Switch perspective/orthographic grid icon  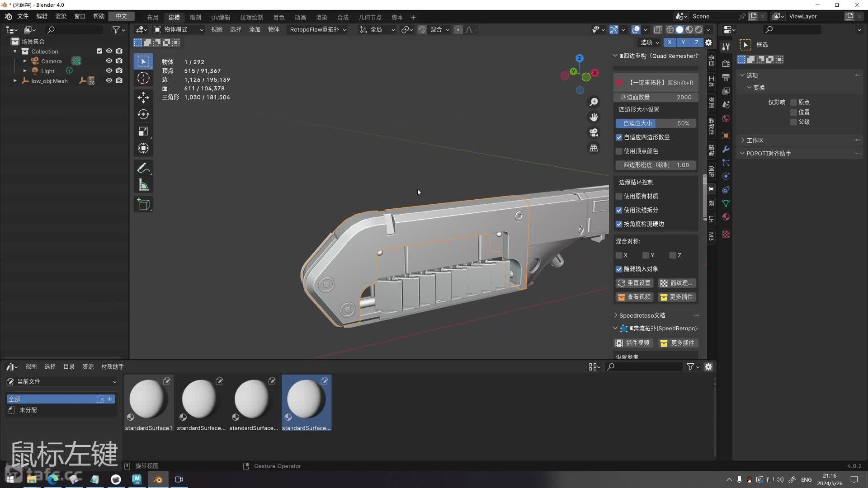594,148
